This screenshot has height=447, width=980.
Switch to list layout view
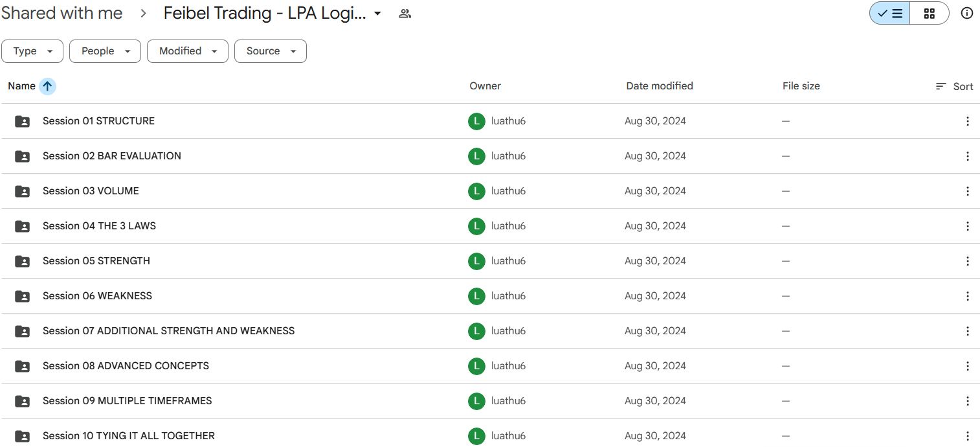click(890, 13)
